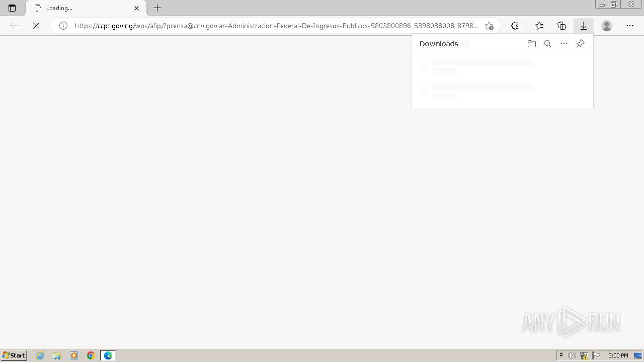This screenshot has height=362, width=644.
Task: Open a new tab with plus button
Action: 157,8
